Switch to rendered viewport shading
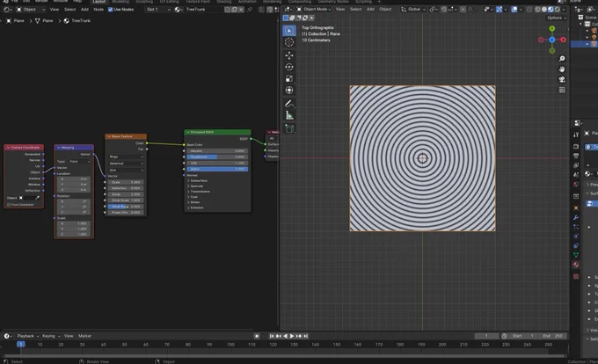 [558, 9]
